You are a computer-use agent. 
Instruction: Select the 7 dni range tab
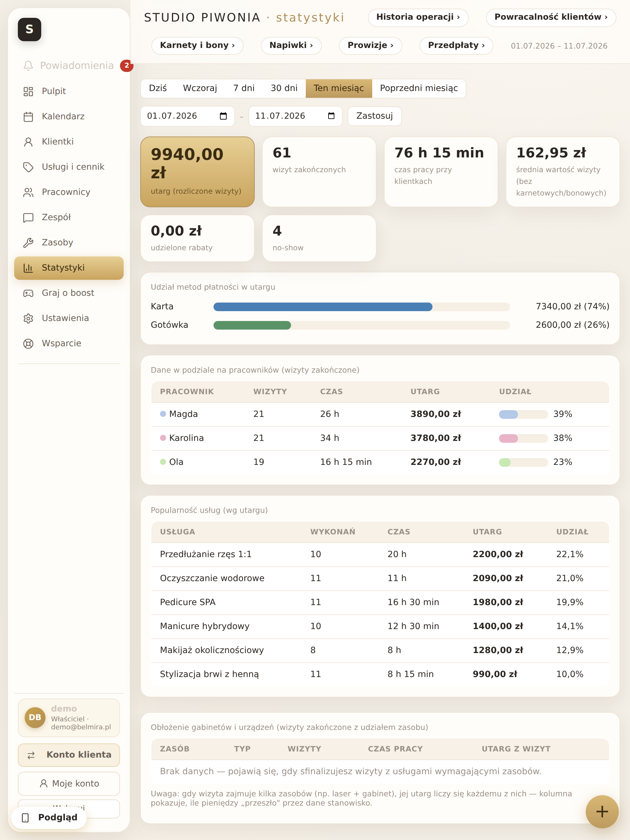point(244,88)
